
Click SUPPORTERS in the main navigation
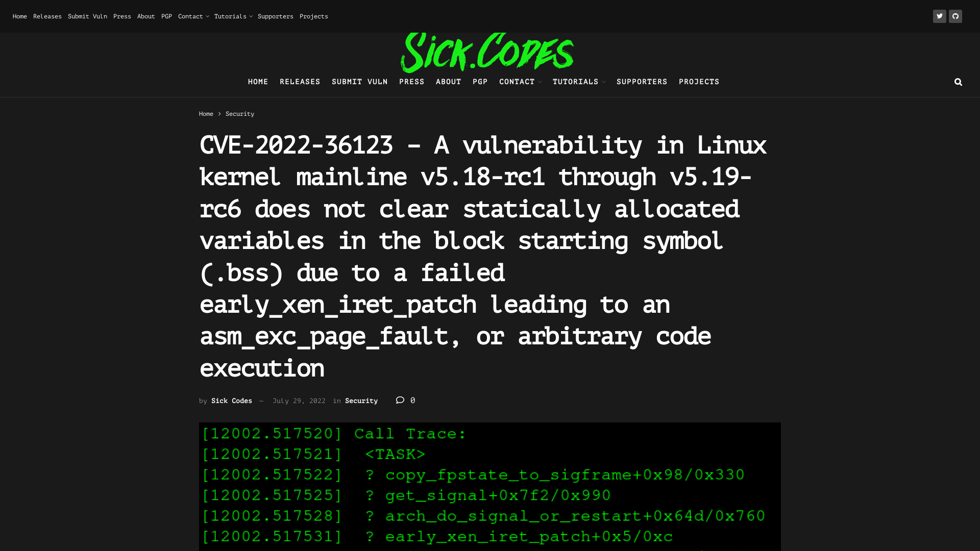tap(642, 82)
